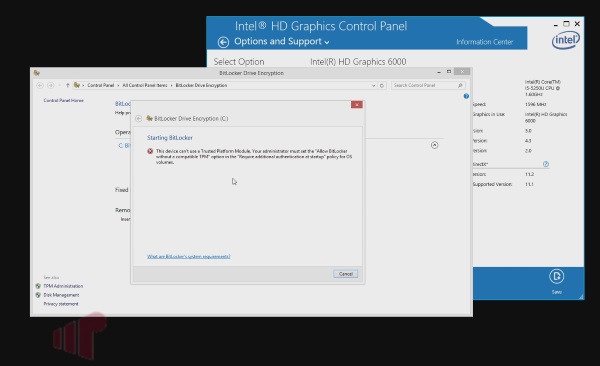Image resolution: width=600 pixels, height=366 pixels.
Task: Click Control Panel in the breadcrumb
Action: click(x=101, y=85)
